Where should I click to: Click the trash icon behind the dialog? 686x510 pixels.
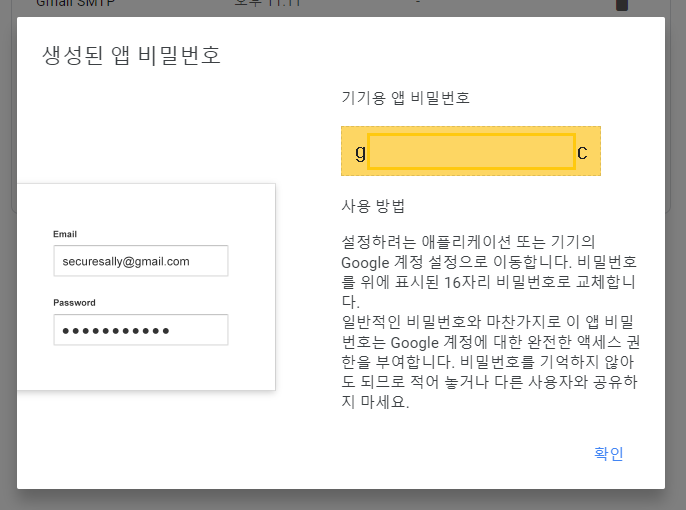(622, 4)
